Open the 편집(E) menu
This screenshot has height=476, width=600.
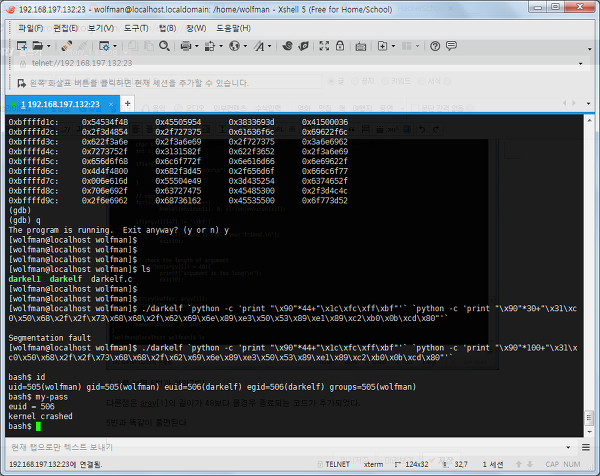tap(66, 28)
